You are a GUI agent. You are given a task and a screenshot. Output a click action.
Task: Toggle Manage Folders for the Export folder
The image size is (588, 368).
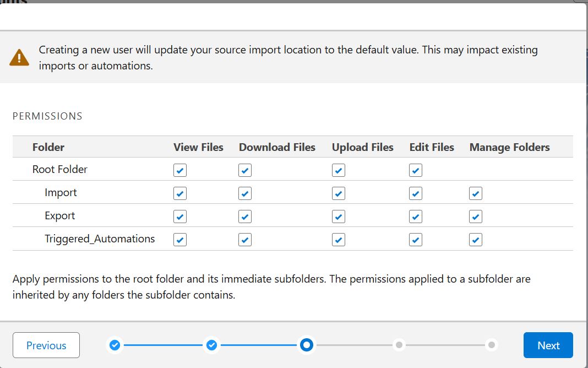pyautogui.click(x=475, y=217)
